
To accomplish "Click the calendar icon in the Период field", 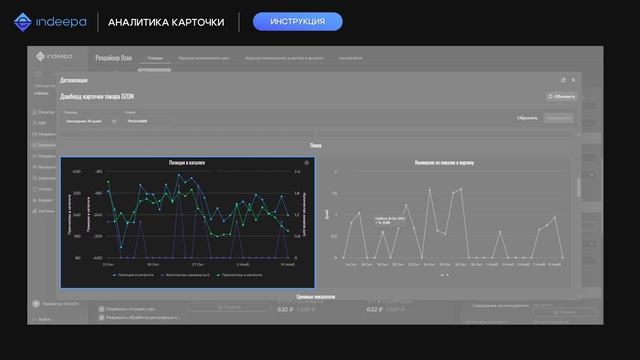I will [114, 121].
